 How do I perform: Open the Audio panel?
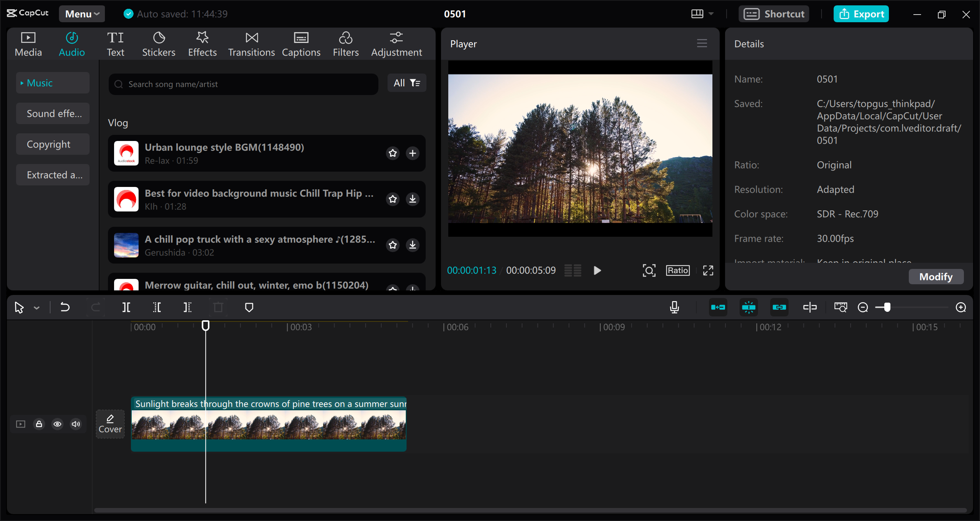click(x=72, y=43)
